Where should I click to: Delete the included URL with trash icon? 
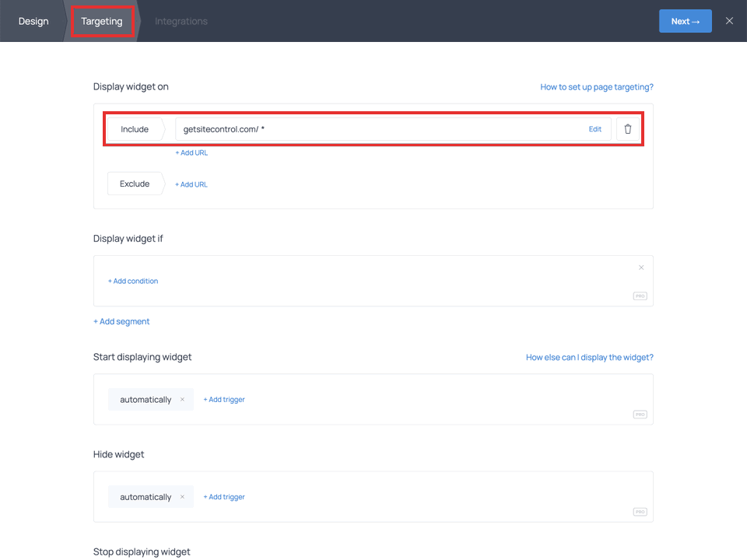[628, 129]
